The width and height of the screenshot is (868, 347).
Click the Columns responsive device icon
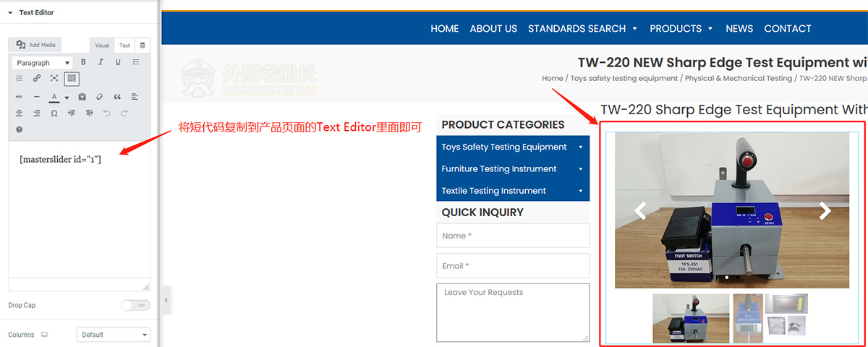45,335
